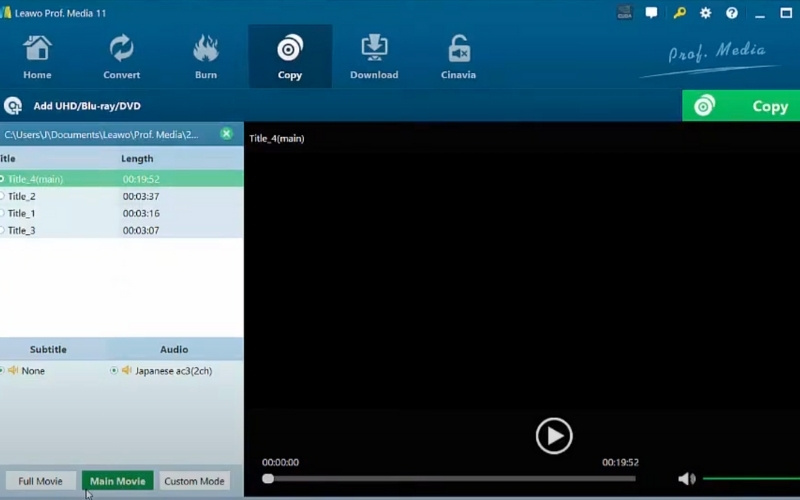Maximize the Leawo Prof. Media window

coord(786,13)
